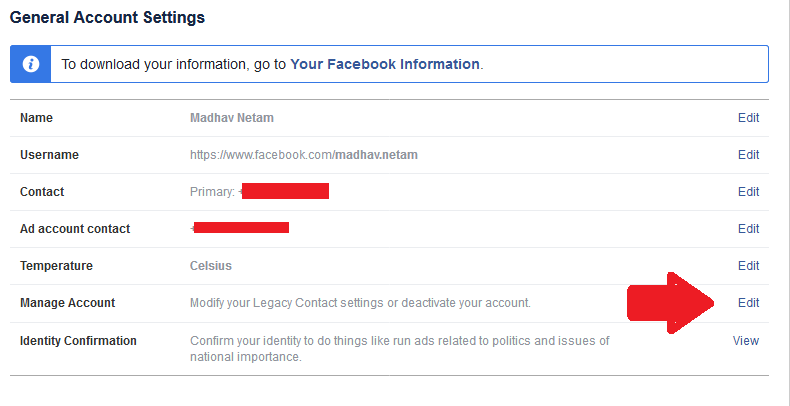Edit the Name setting
The height and width of the screenshot is (406, 790).
pyautogui.click(x=748, y=117)
